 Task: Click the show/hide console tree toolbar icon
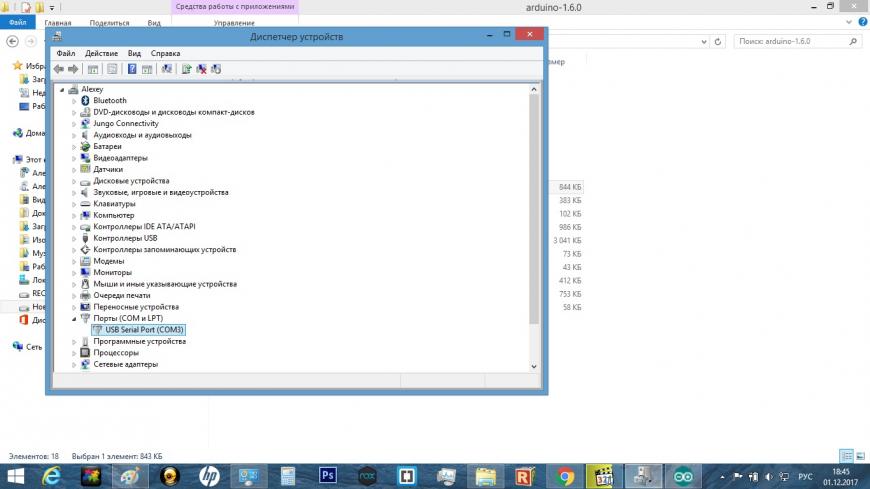[x=93, y=69]
